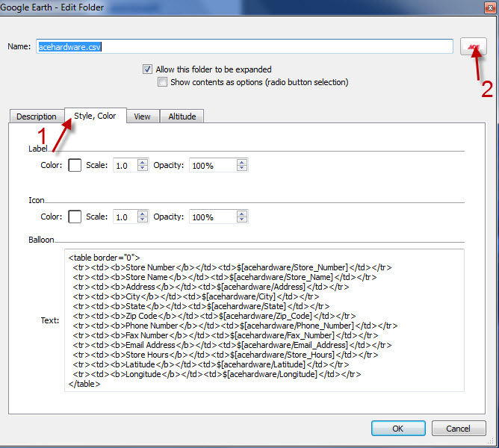Screen dimensions: 499x448
Task: Click the Latitude row in Balloon text
Action: [x=211, y=364]
